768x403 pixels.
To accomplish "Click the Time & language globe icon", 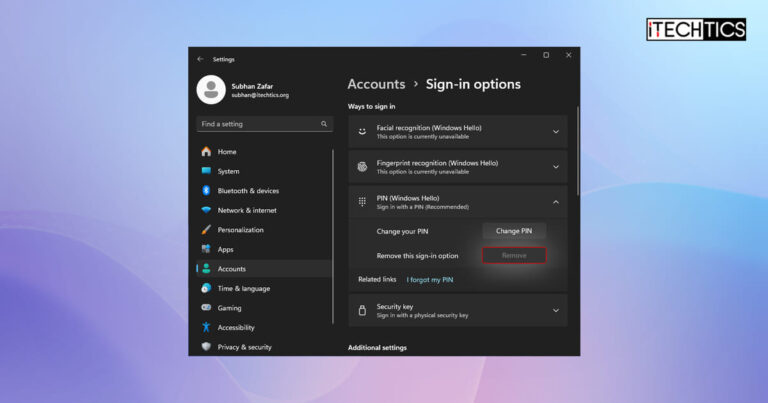I will tap(206, 288).
